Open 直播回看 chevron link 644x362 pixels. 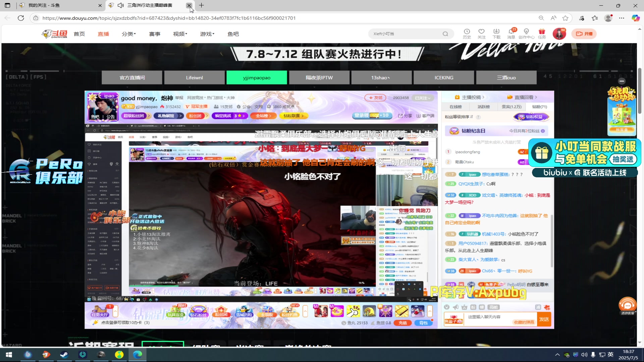522,97
